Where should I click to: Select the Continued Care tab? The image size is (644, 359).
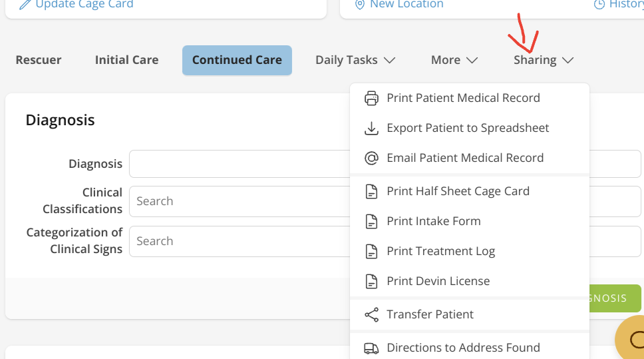(x=237, y=60)
